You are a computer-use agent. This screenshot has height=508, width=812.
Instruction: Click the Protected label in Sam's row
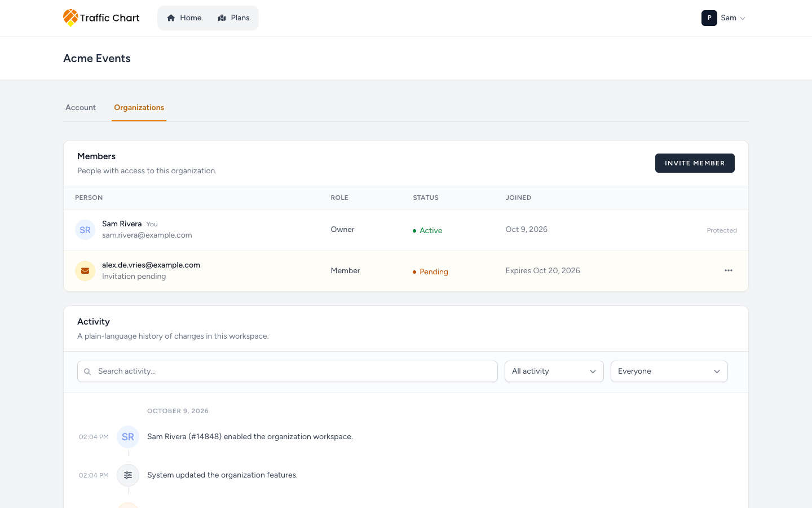[x=722, y=230]
